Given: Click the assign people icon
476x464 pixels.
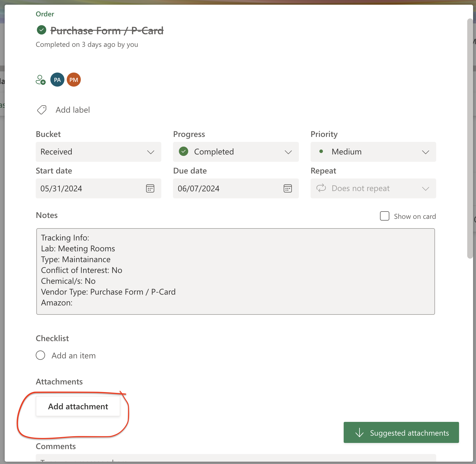Looking at the screenshot, I should (41, 80).
